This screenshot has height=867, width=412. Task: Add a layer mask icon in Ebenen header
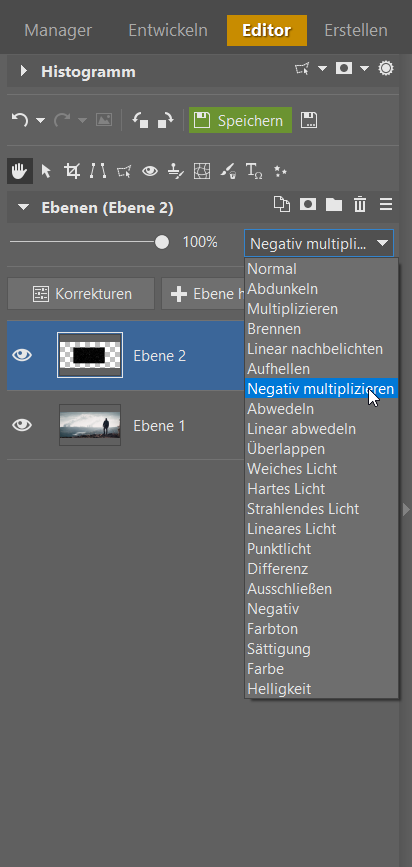click(x=308, y=205)
